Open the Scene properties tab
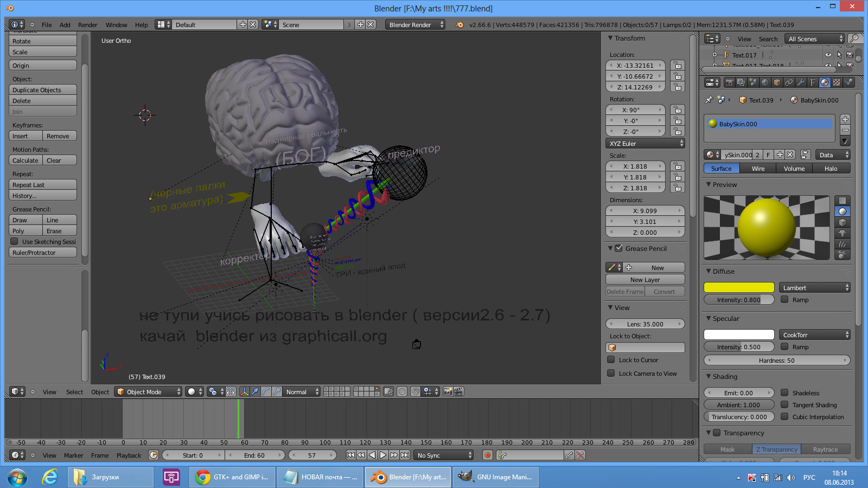868x488 pixels. 754,82
